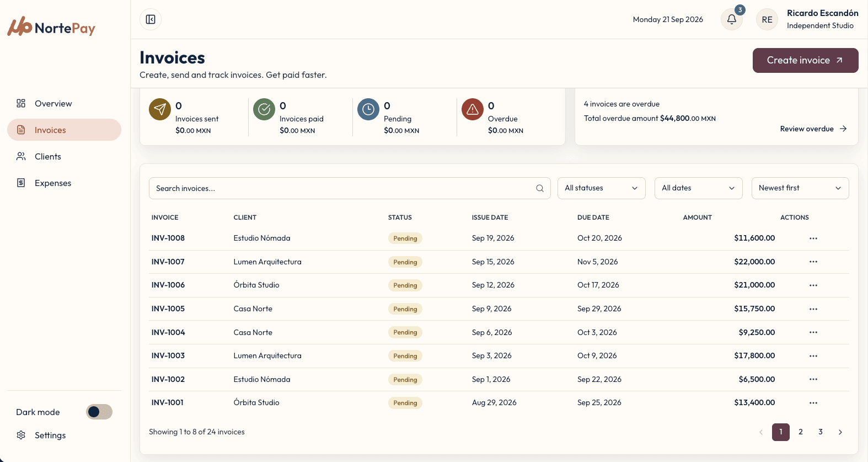The image size is (868, 462).
Task: Click the Ricardo Escandón profile name
Action: pos(823,13)
